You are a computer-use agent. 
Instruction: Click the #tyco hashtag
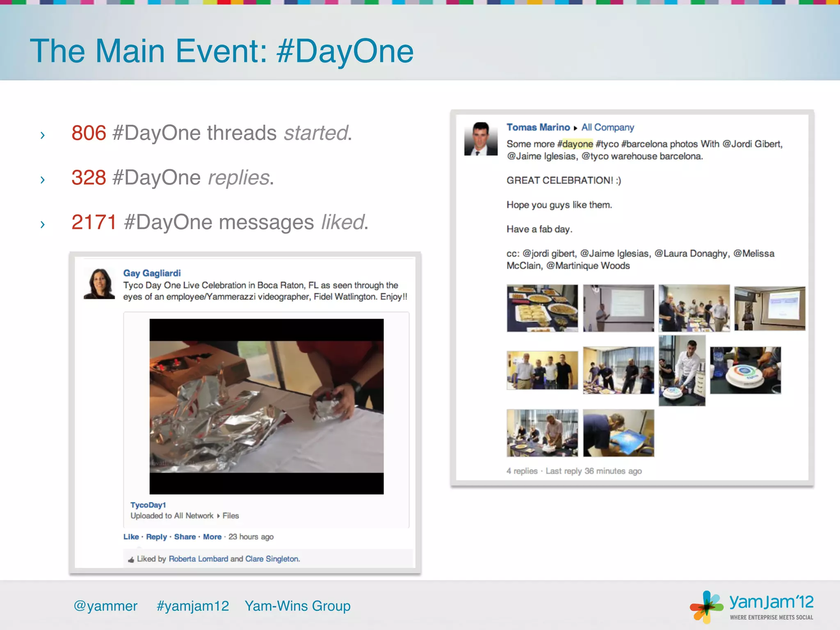pyautogui.click(x=607, y=144)
